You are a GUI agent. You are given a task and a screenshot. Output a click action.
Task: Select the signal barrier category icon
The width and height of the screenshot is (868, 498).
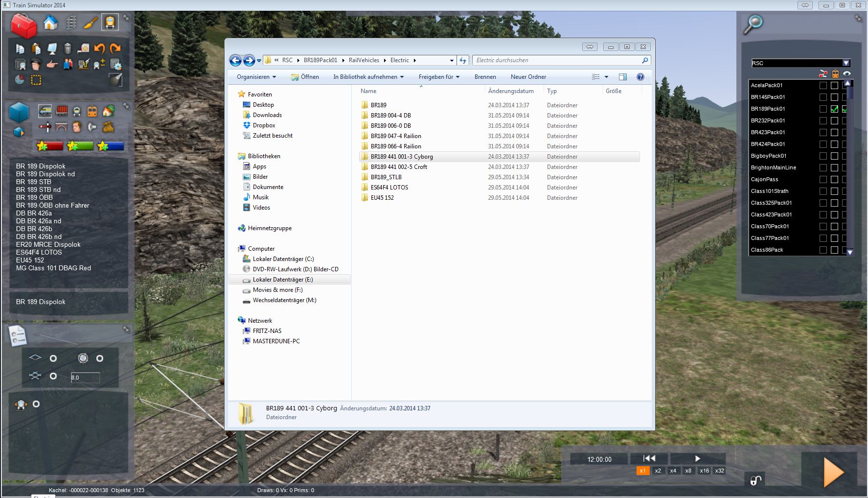click(x=45, y=127)
